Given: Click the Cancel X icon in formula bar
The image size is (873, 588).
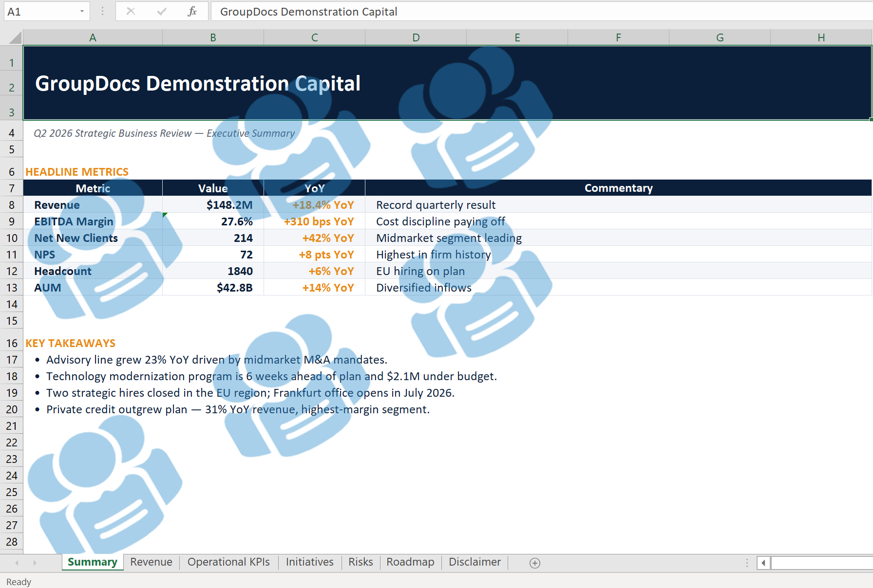Looking at the screenshot, I should coord(131,12).
